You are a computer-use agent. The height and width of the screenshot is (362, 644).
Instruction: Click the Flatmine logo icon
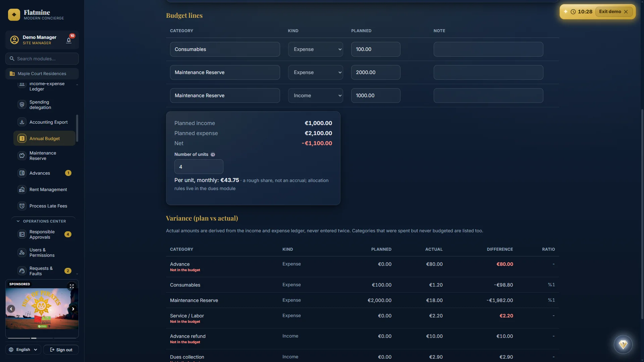(14, 15)
